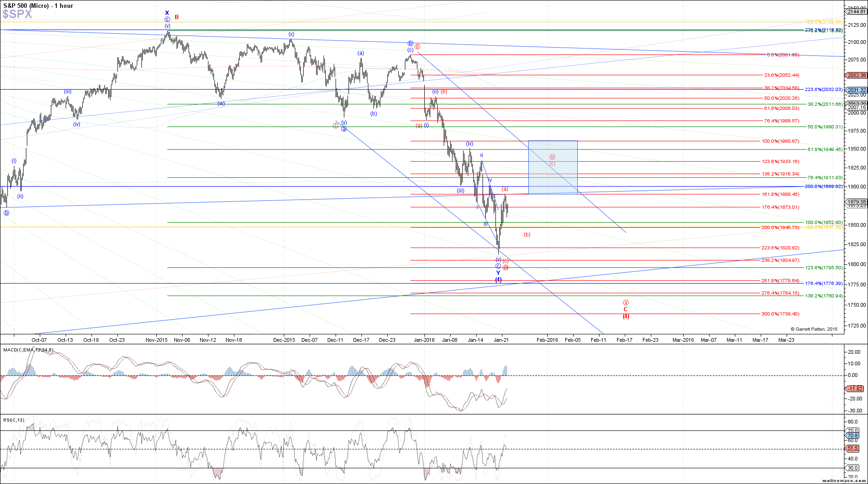Click the green "76.4%(1911.93)" level label
This screenshot has width=868, height=484.
[825, 178]
